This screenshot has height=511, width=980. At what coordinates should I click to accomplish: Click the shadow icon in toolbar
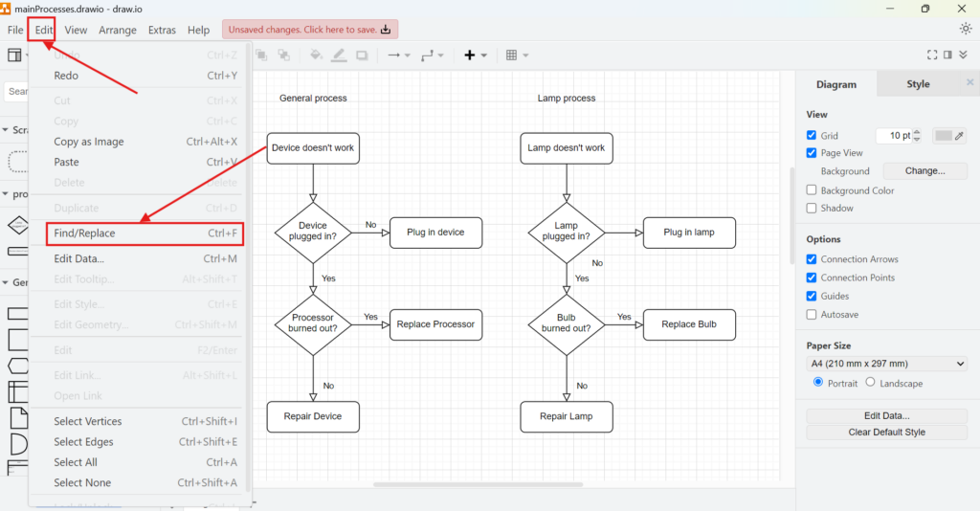tap(363, 56)
